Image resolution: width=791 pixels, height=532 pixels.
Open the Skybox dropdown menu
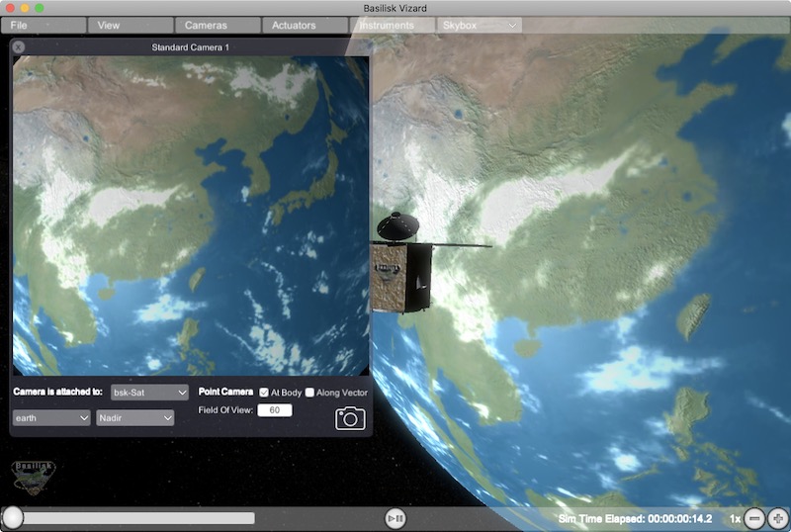[x=480, y=25]
